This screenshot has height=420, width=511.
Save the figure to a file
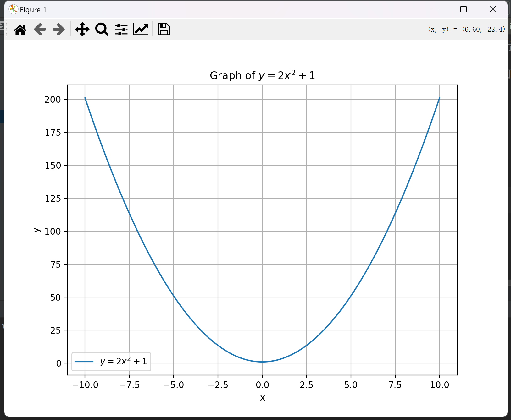164,30
